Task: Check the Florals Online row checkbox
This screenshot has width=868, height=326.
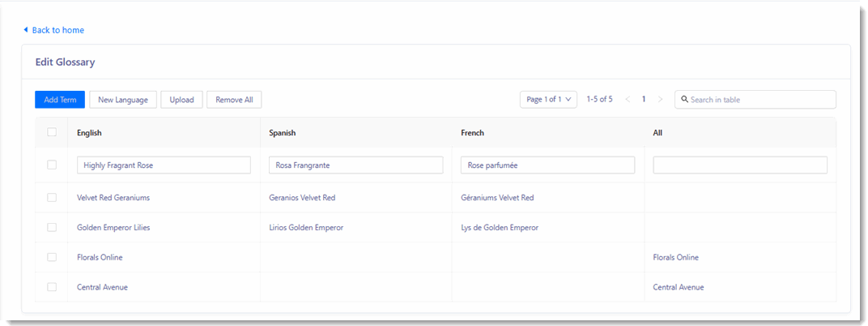Action: tap(52, 257)
